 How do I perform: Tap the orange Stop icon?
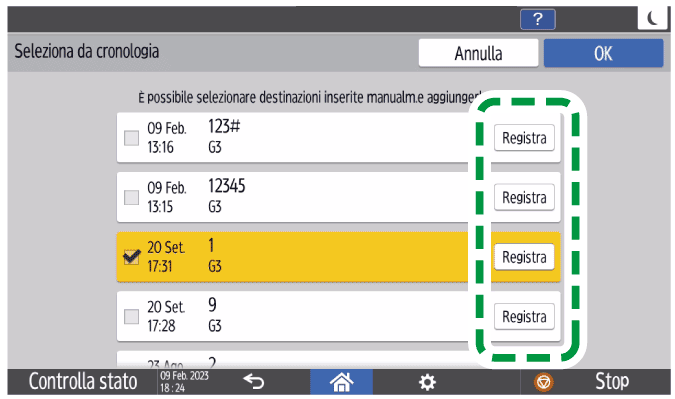coord(544,382)
